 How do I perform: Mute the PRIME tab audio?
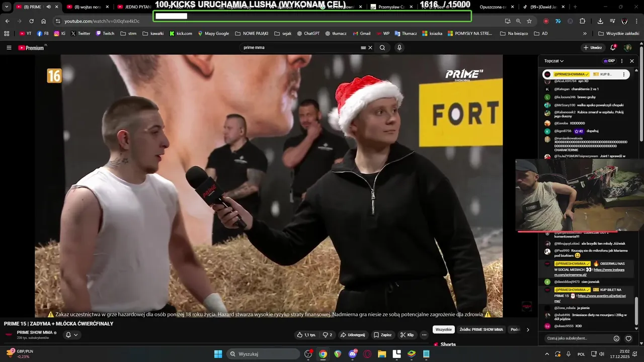pyautogui.click(x=49, y=7)
